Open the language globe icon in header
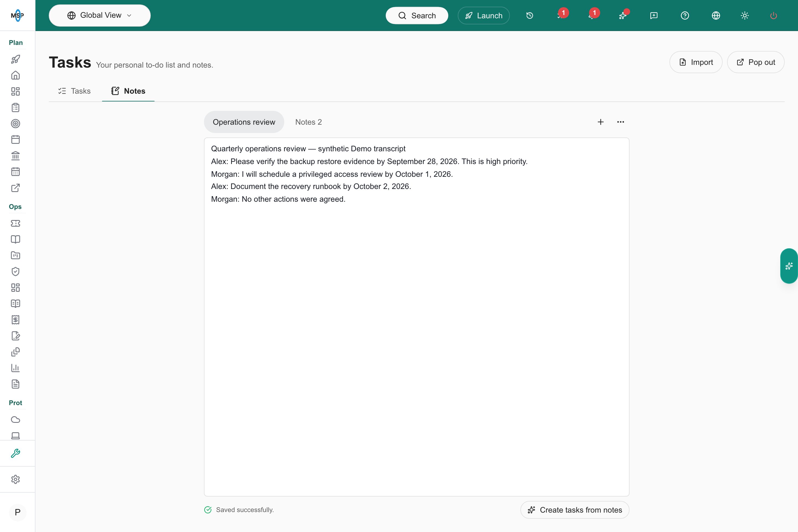The image size is (798, 532). [716, 16]
